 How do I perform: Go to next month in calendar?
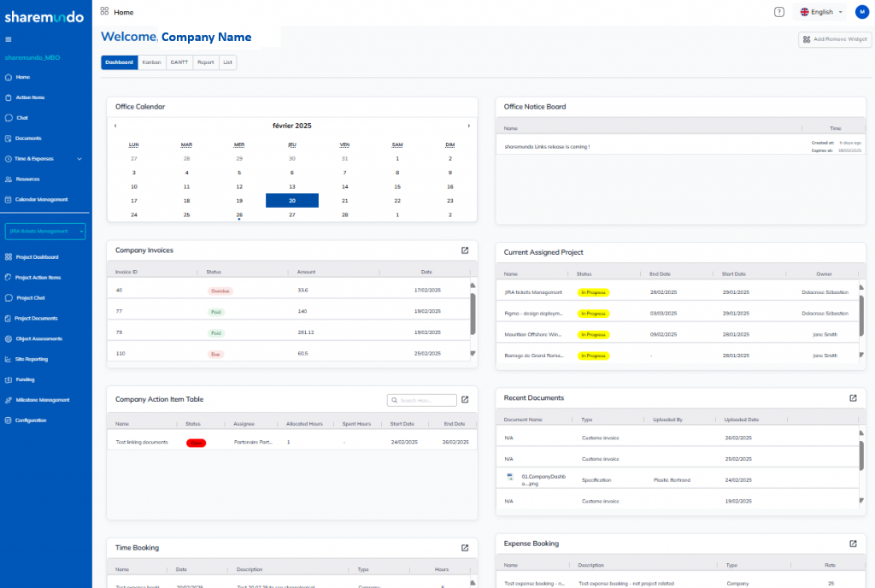click(468, 126)
